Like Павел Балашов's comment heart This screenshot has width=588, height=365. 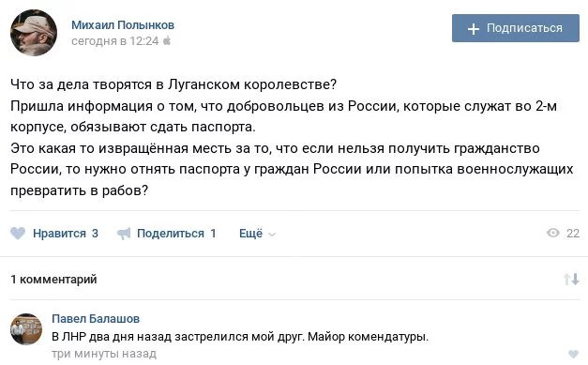(x=573, y=354)
